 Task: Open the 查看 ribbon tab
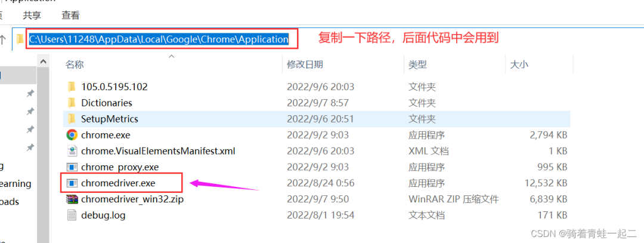pos(70,15)
